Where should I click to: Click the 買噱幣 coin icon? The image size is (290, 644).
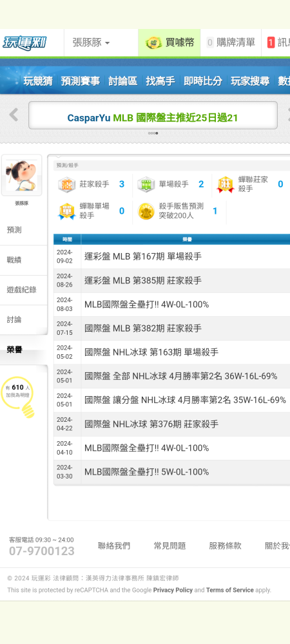[153, 43]
